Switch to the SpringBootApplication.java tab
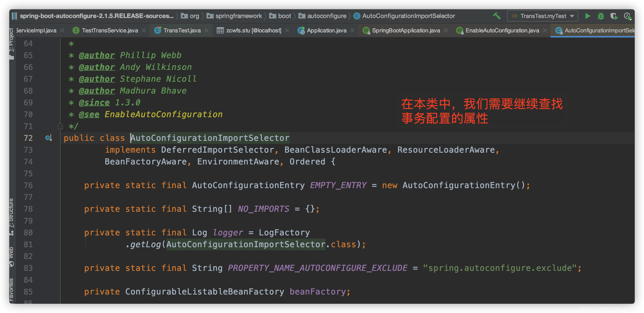 tap(406, 31)
